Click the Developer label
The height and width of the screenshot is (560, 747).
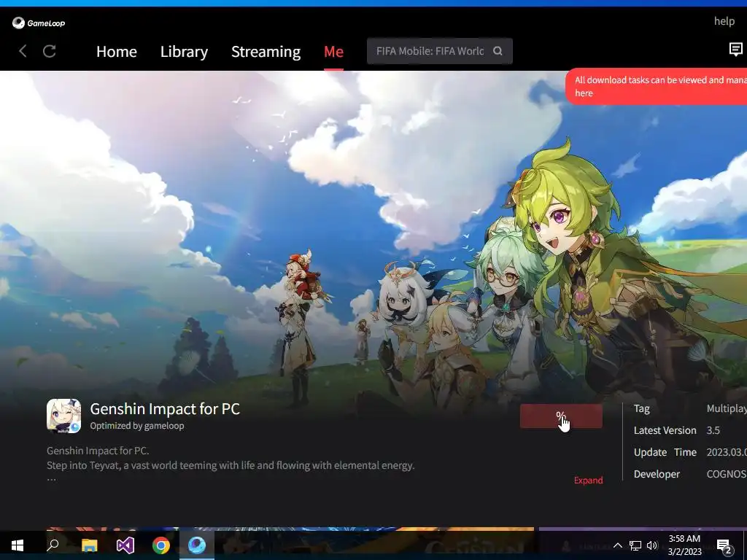click(657, 474)
